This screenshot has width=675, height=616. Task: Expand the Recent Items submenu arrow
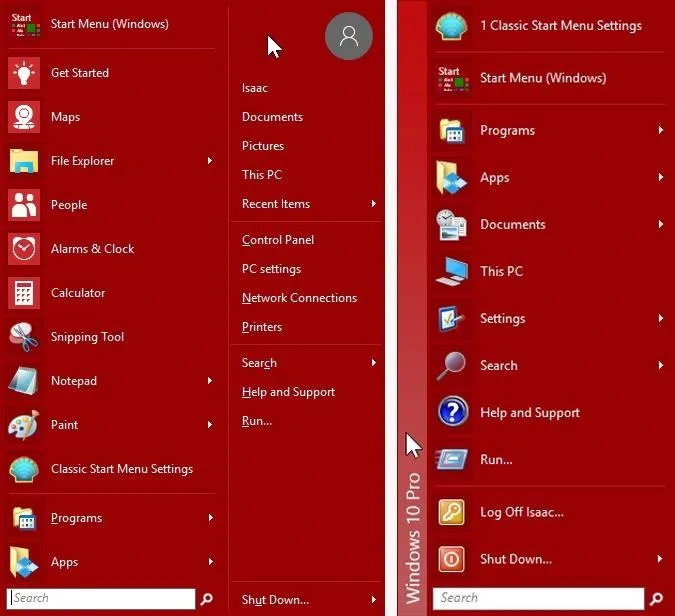click(374, 204)
